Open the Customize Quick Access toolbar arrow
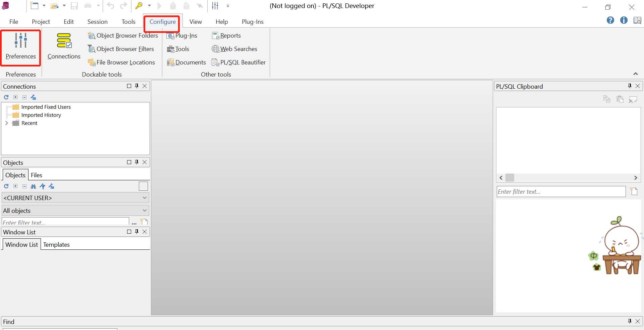 click(x=228, y=6)
